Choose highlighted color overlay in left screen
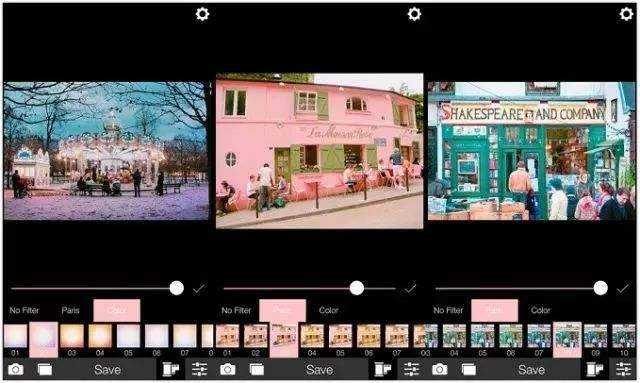 click(x=44, y=340)
